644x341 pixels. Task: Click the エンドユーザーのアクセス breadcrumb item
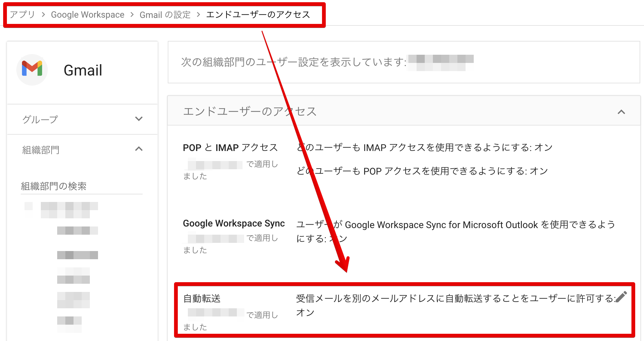(x=258, y=15)
